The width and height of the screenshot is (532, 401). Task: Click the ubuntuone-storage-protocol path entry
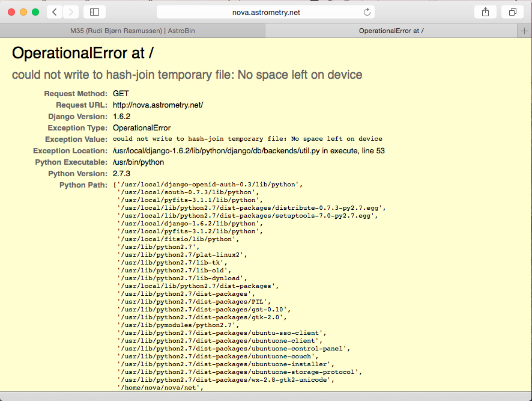pyautogui.click(x=240, y=372)
